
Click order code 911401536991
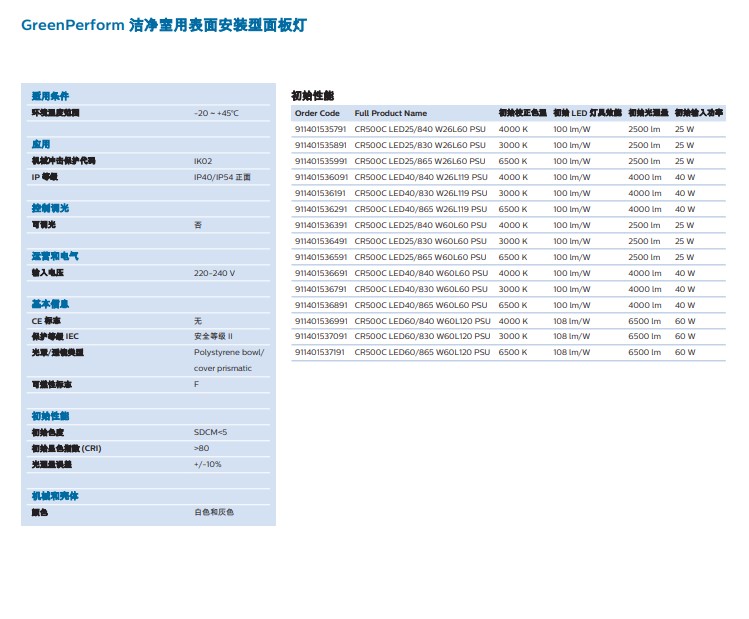(321, 321)
